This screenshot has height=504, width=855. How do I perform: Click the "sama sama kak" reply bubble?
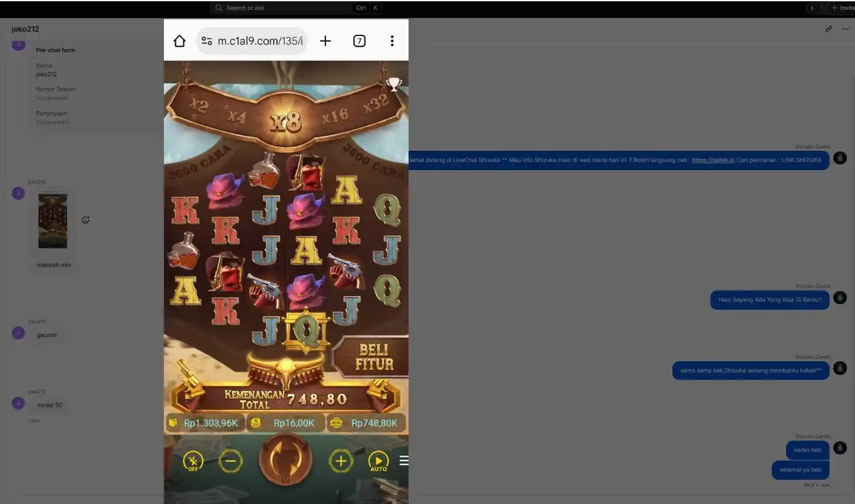(751, 371)
